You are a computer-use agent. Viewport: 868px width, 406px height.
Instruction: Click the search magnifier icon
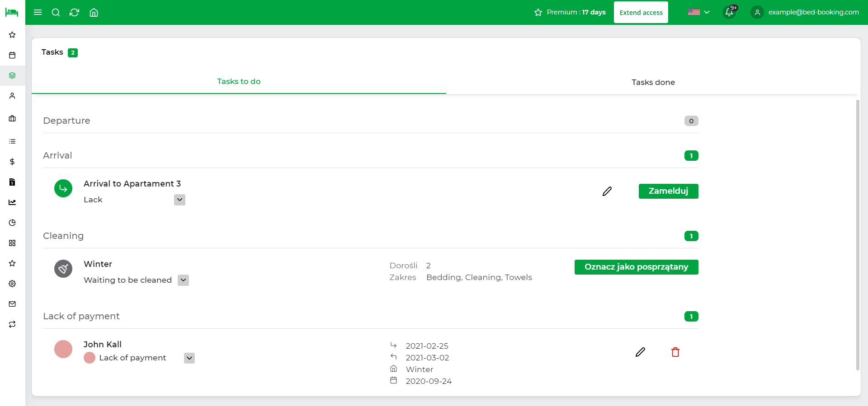56,12
